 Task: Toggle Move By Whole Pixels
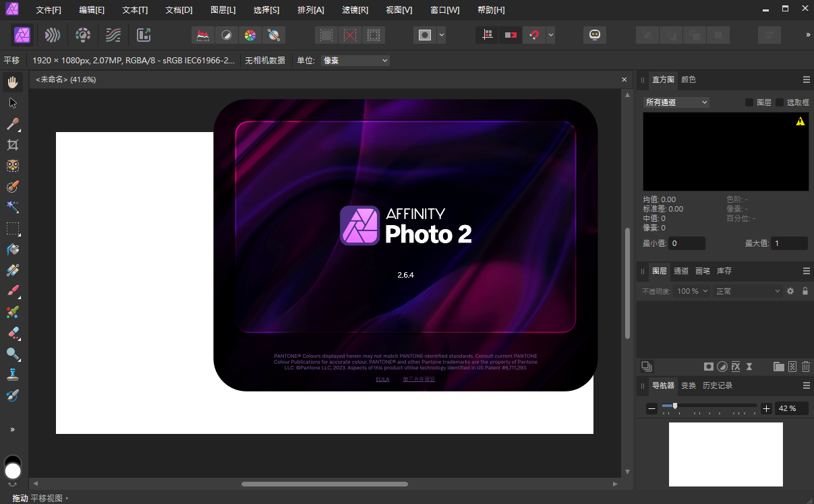511,35
